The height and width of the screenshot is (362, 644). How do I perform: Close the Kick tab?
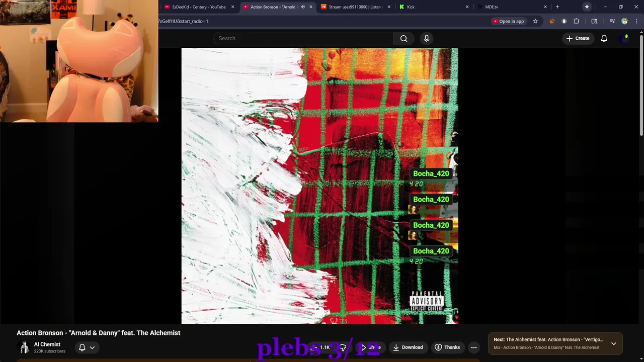coord(467,7)
